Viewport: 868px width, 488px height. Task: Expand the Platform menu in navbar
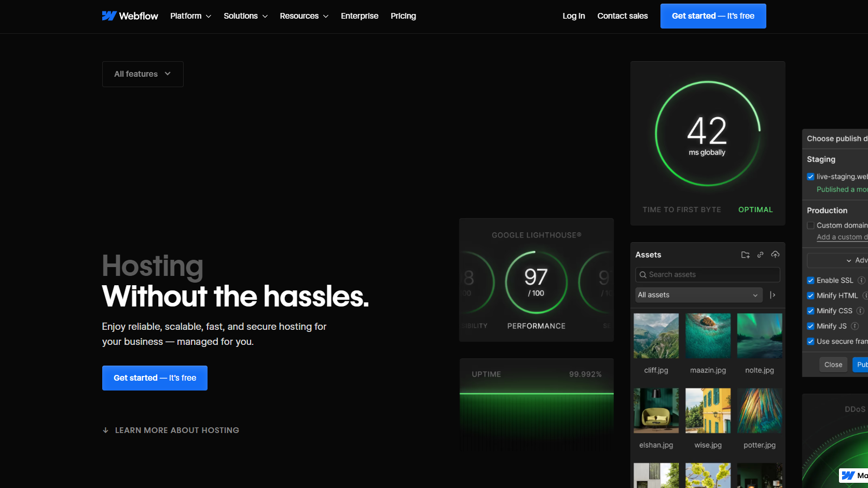pos(190,16)
